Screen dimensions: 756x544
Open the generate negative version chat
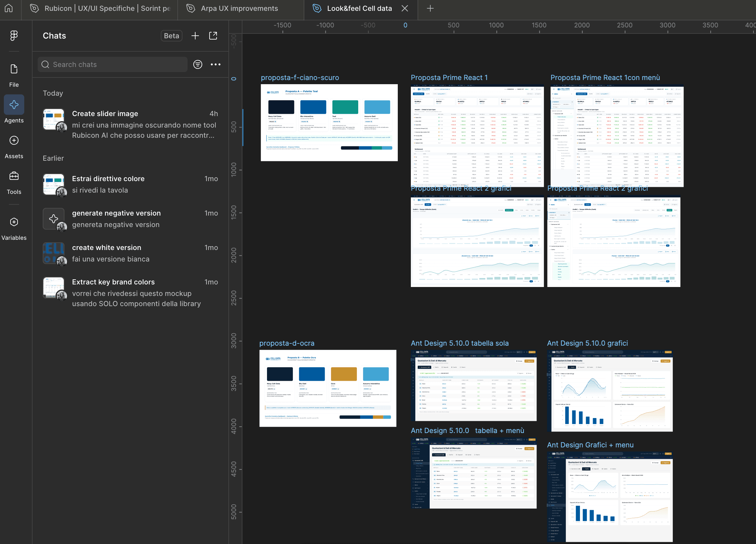click(130, 218)
